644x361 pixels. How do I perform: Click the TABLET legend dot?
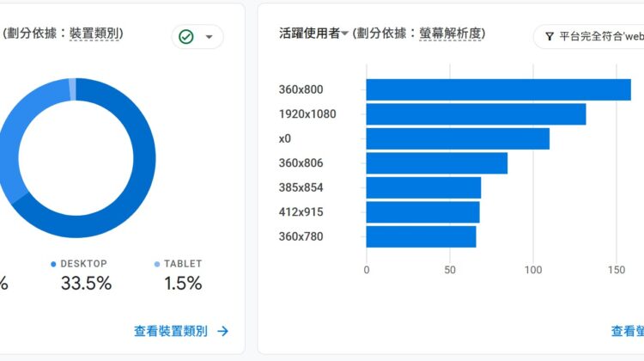point(156,265)
